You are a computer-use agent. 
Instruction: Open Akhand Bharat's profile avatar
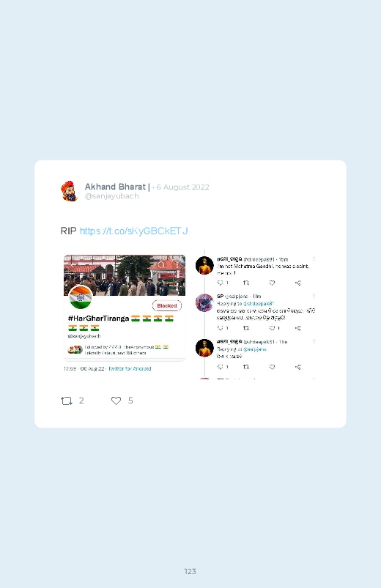[70, 191]
